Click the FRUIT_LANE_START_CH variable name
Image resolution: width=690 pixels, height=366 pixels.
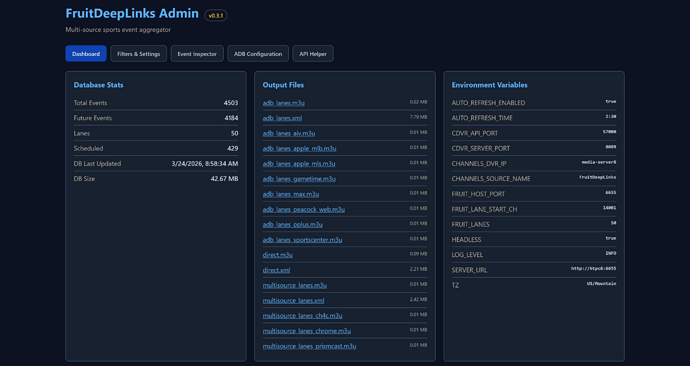point(484,209)
